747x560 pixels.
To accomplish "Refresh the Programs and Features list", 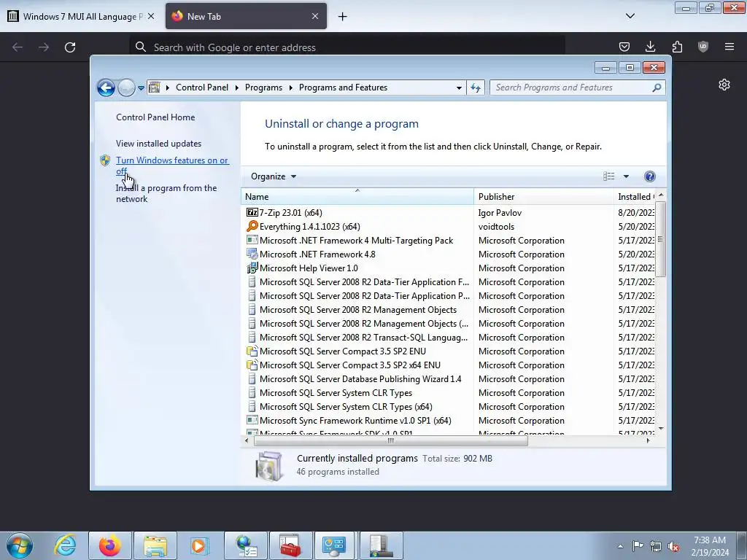I will (x=476, y=87).
